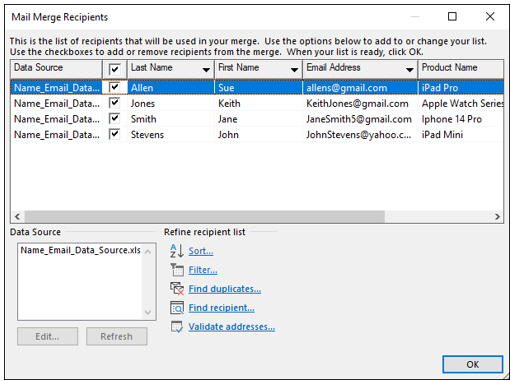Click the allens@gmail.com email cell
Viewport: 511px width, 381px height.
[x=360, y=88]
